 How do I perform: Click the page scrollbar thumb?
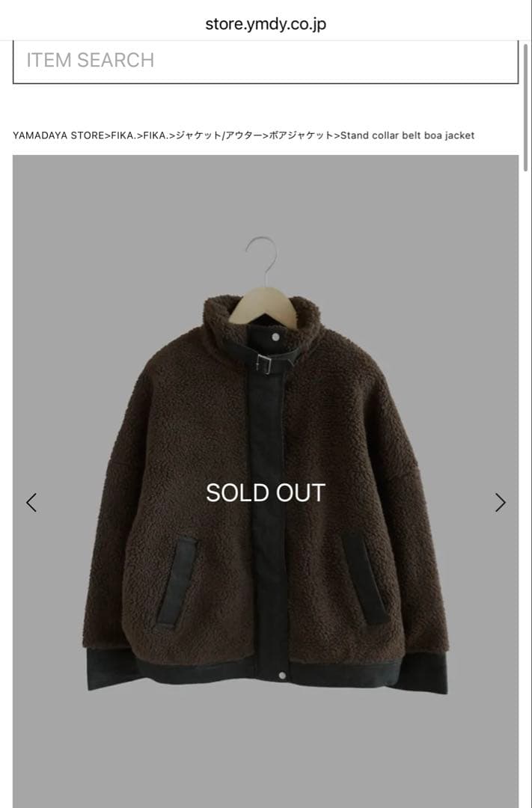click(x=526, y=107)
